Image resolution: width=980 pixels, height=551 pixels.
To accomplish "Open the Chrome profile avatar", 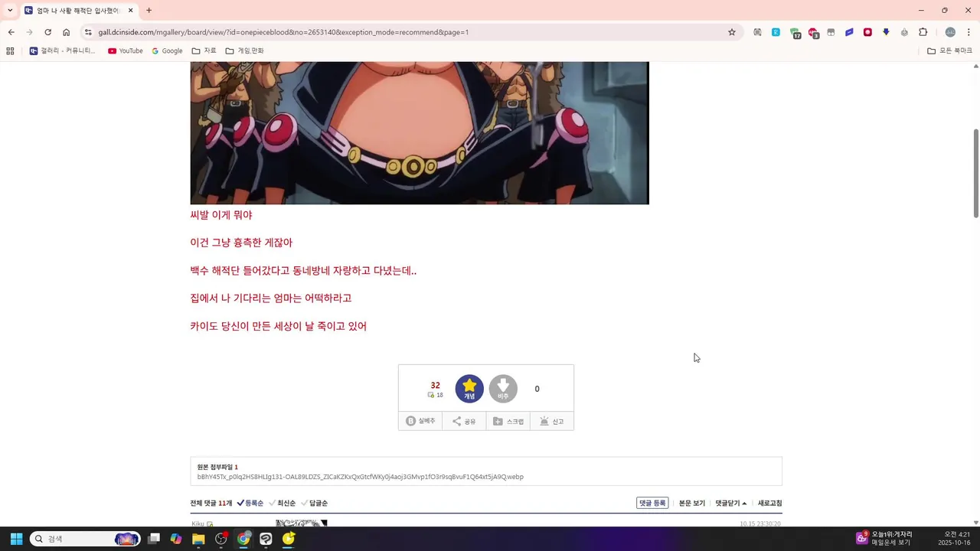I will click(950, 32).
